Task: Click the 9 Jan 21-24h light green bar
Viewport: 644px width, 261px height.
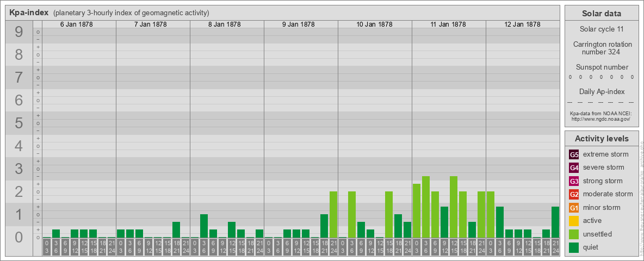Action: [x=333, y=215]
